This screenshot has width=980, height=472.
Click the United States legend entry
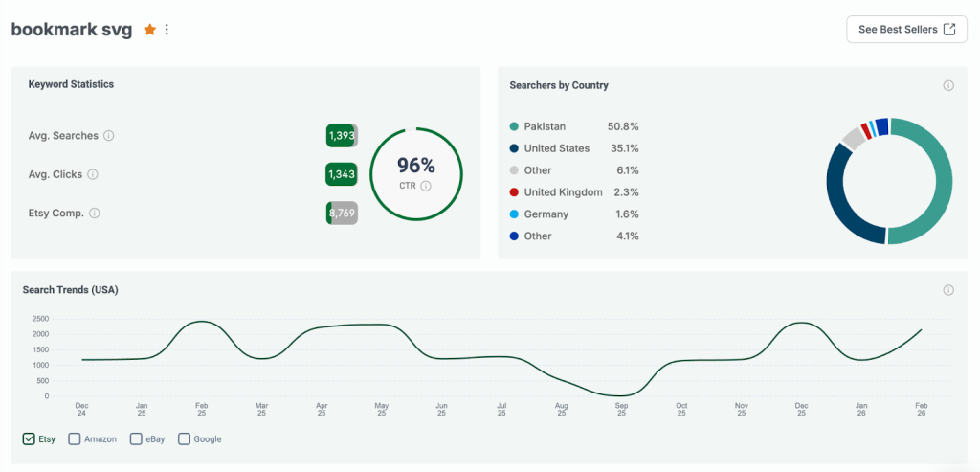pos(556,148)
